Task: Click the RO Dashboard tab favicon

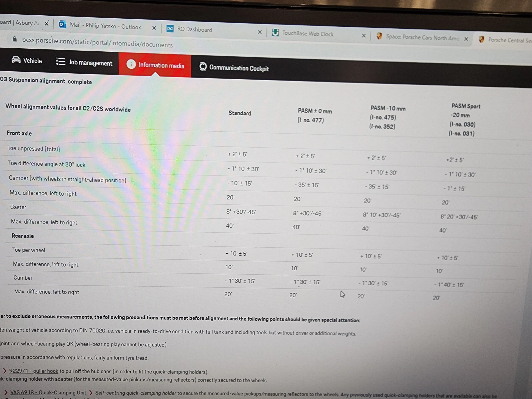Action: [170, 29]
